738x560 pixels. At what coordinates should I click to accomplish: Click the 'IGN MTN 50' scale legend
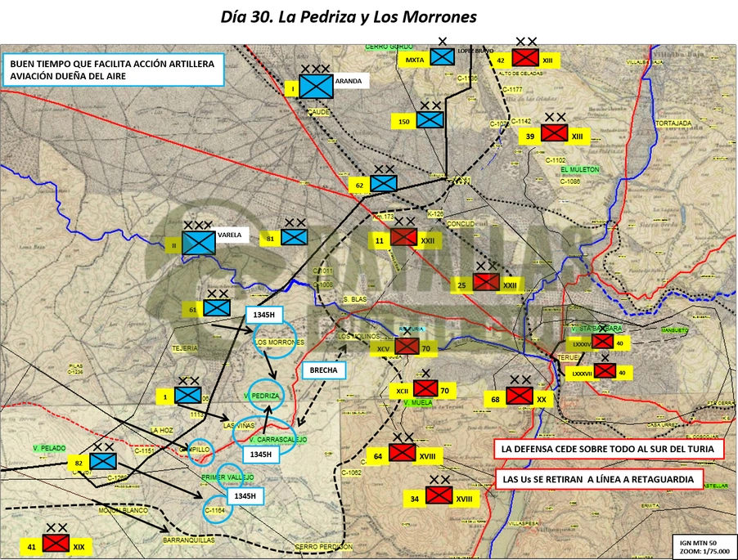tap(704, 547)
